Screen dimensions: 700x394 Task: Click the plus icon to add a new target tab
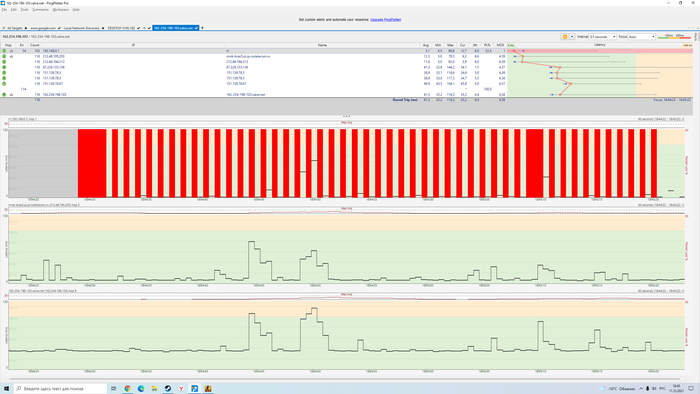[x=202, y=28]
